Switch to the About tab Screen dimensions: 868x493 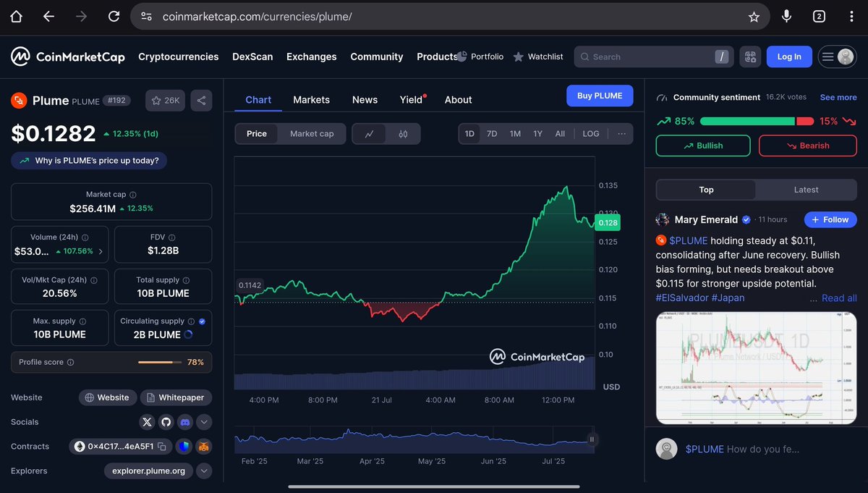(458, 100)
